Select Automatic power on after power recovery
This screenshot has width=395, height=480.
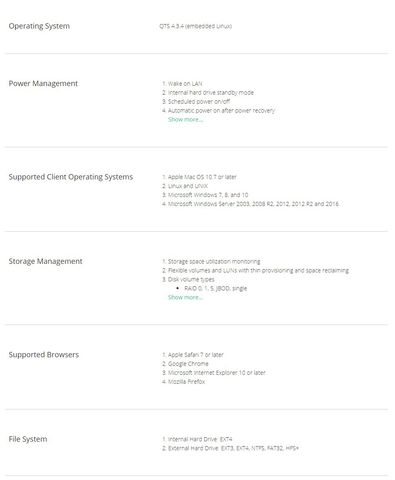tap(219, 110)
